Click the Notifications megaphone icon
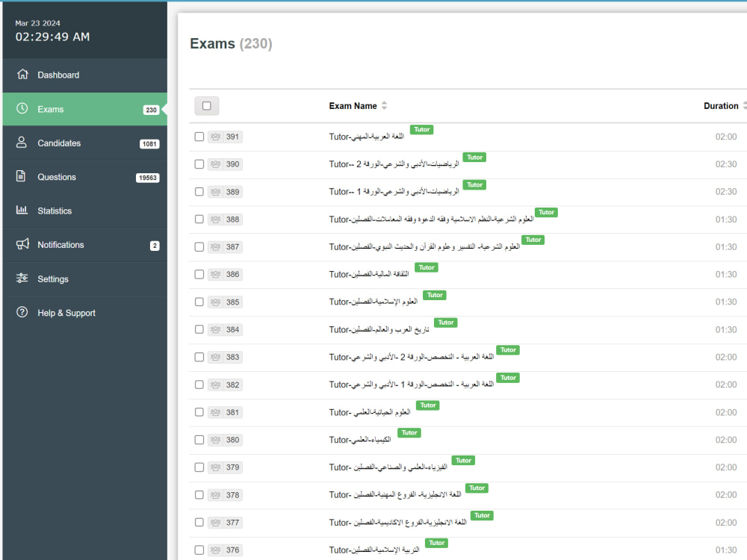This screenshot has height=560, width=747. coord(22,244)
